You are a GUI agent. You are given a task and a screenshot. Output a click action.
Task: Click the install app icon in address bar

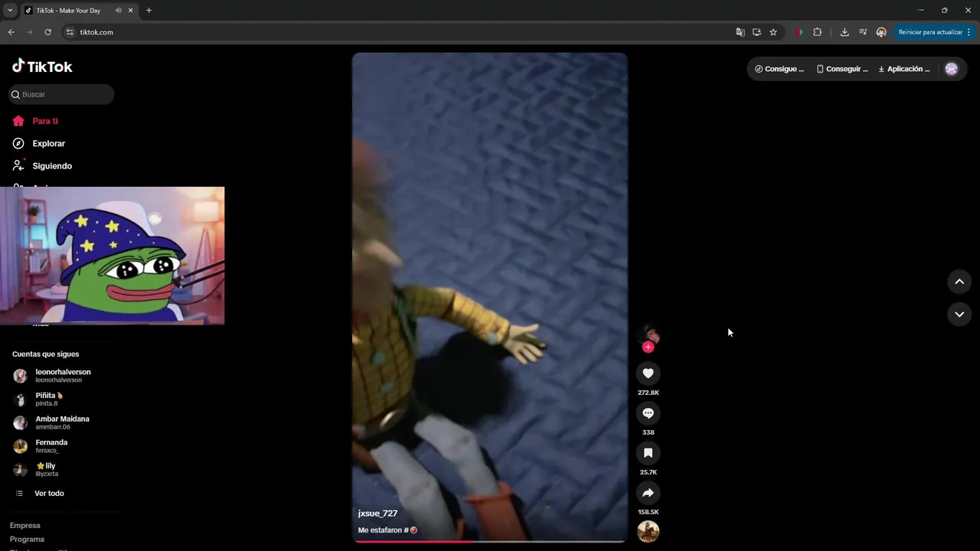756,32
